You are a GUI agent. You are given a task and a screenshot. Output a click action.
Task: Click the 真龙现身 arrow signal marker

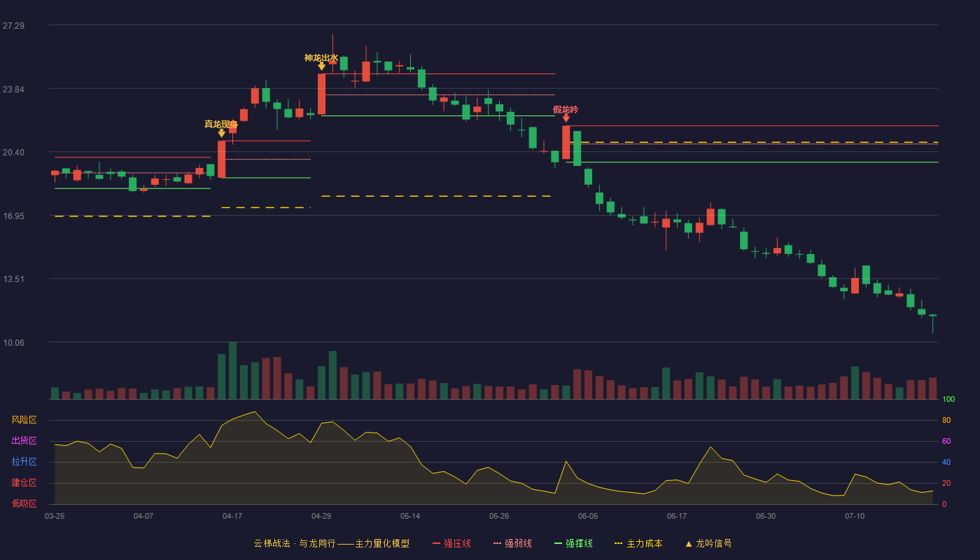(x=221, y=133)
